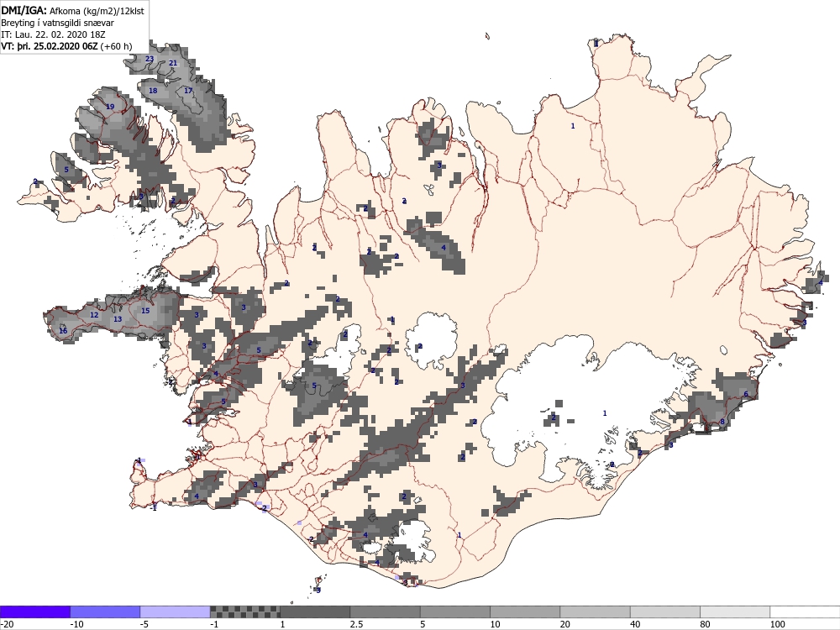Click the legend swatch between 2.5 and 5
840x630 pixels.
[386, 612]
